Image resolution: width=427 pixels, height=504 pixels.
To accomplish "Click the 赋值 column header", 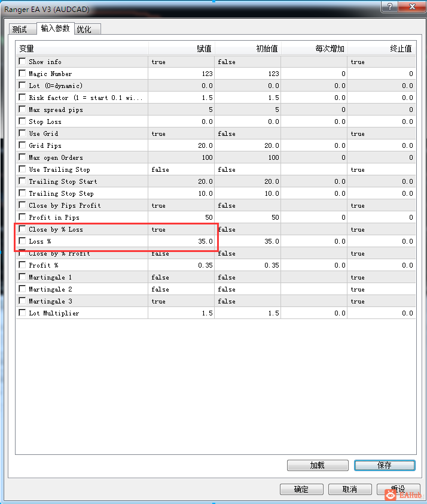I will click(181, 48).
